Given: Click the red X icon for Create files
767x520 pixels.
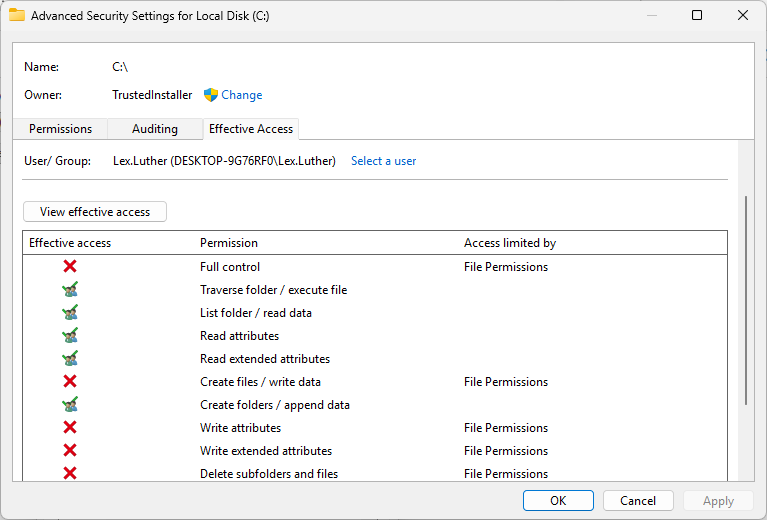Looking at the screenshot, I should tap(70, 382).
